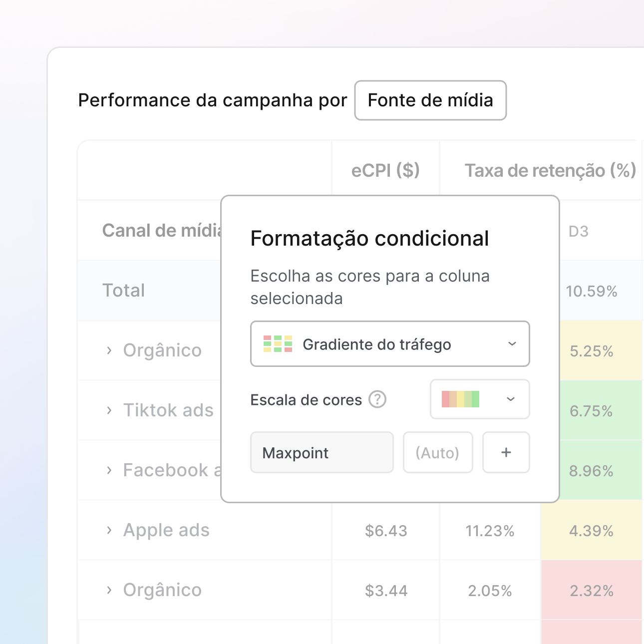Image resolution: width=644 pixels, height=644 pixels.
Task: Click the red-to-green color scale swatch
Action: (460, 399)
